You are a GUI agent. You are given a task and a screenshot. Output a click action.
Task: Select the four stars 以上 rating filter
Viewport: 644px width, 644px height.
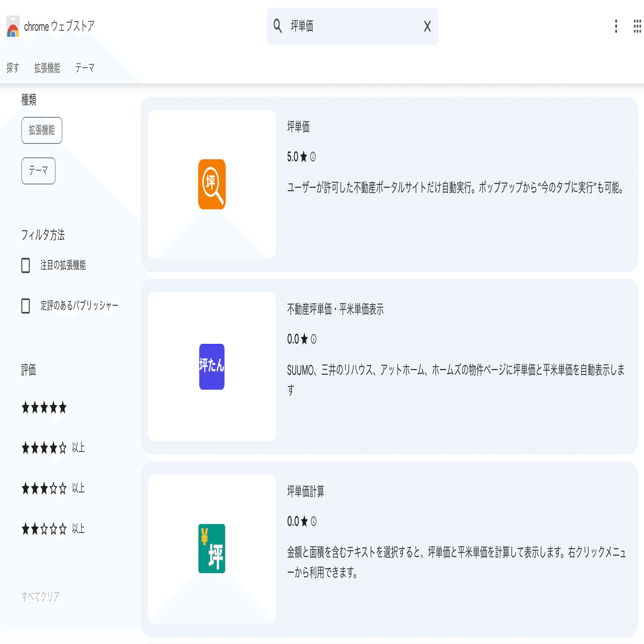pyautogui.click(x=53, y=448)
